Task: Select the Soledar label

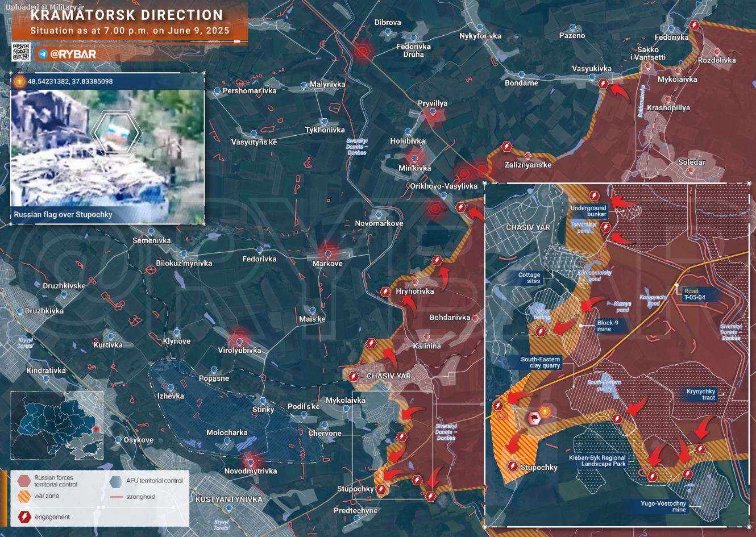Action: (x=691, y=163)
